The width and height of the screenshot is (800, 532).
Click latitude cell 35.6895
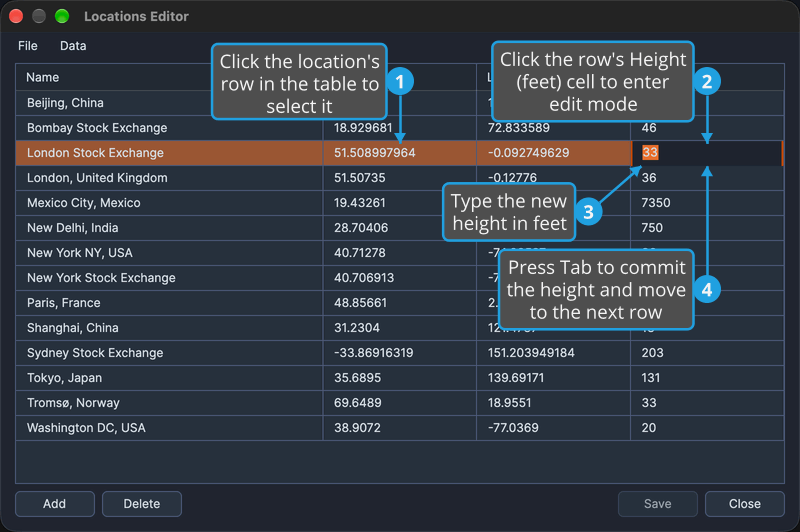(x=399, y=377)
